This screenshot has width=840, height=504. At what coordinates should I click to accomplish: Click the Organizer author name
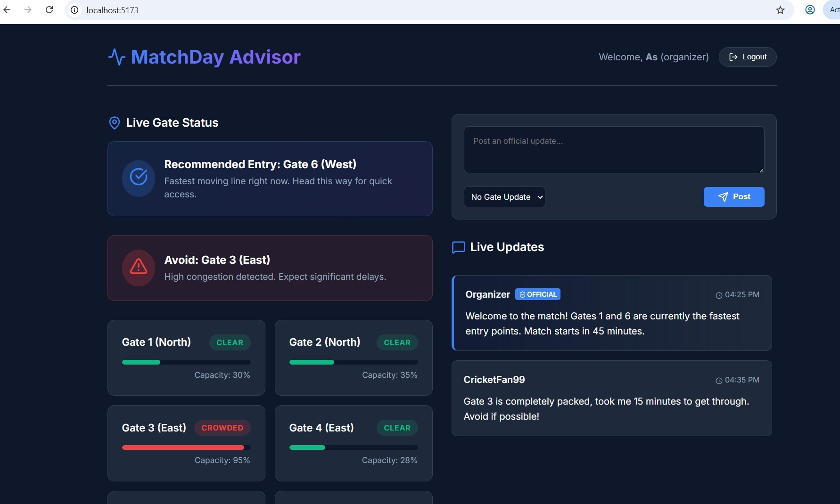click(x=487, y=294)
